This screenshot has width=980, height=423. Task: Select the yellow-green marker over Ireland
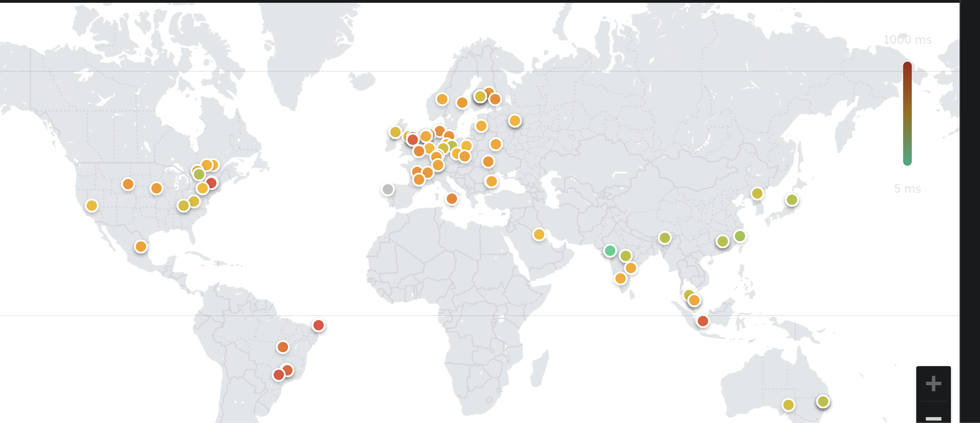pos(395,132)
